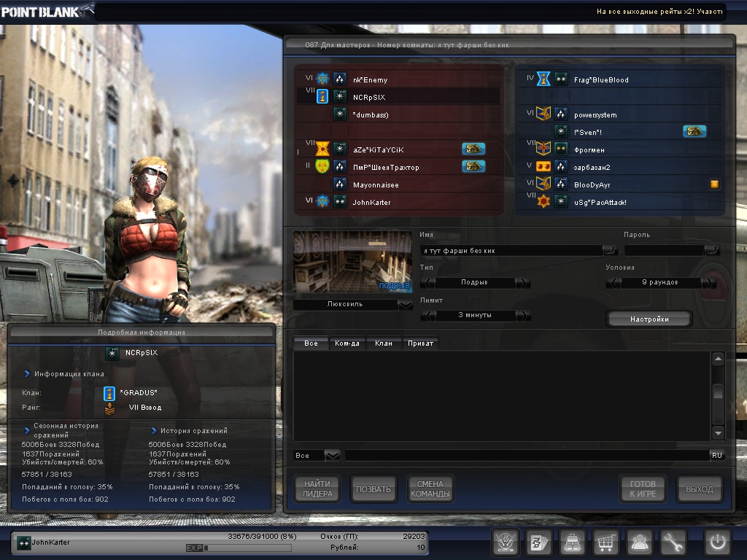Select the Приват chat tab
Screen dimensions: 747x560
click(x=420, y=343)
